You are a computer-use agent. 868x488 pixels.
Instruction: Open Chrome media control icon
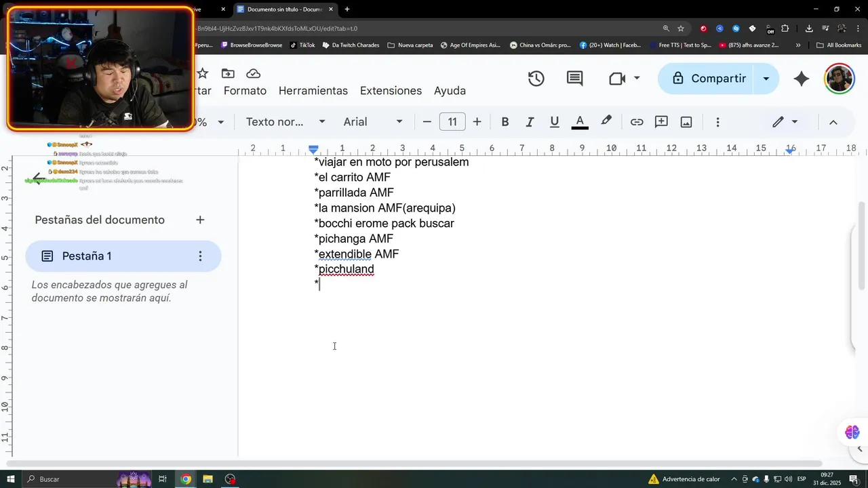(825, 28)
